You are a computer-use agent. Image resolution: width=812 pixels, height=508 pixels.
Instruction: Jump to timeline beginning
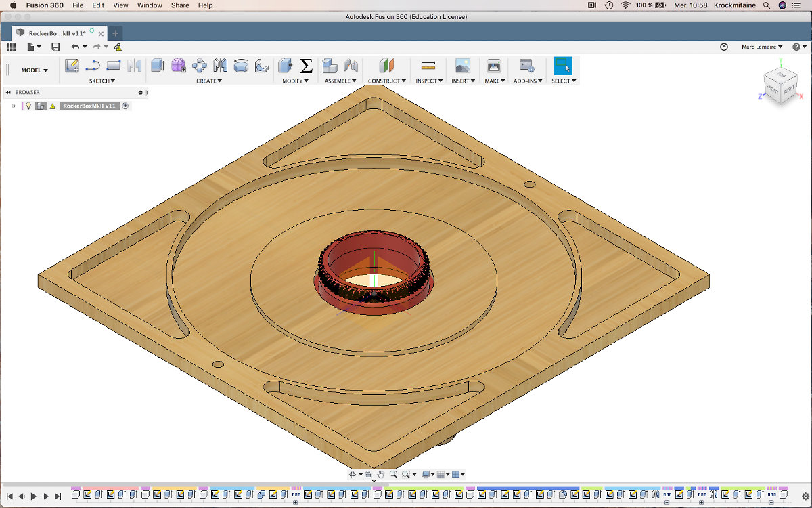point(9,496)
